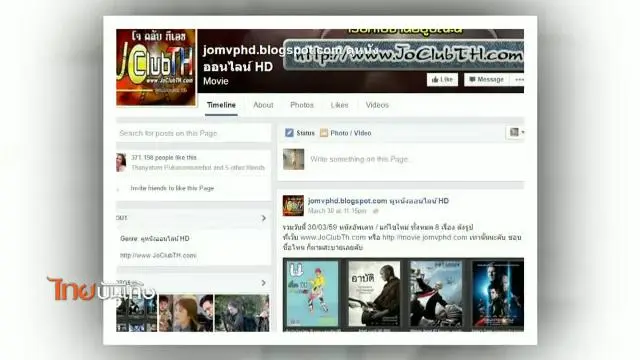Image resolution: width=640 pixels, height=360 pixels.
Task: Click the user avatar in the composer box
Action: (293, 159)
